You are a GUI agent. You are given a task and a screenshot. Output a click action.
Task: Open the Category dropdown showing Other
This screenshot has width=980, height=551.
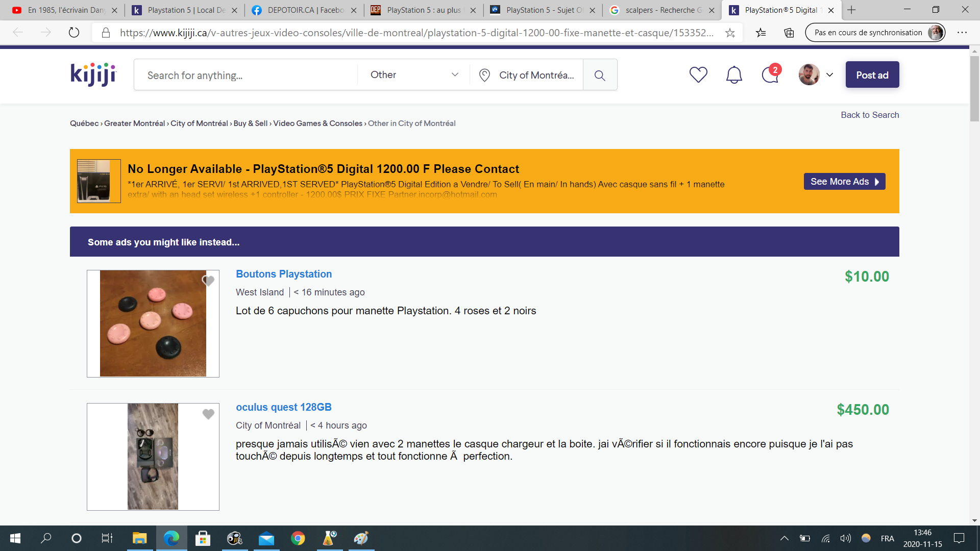pos(414,75)
